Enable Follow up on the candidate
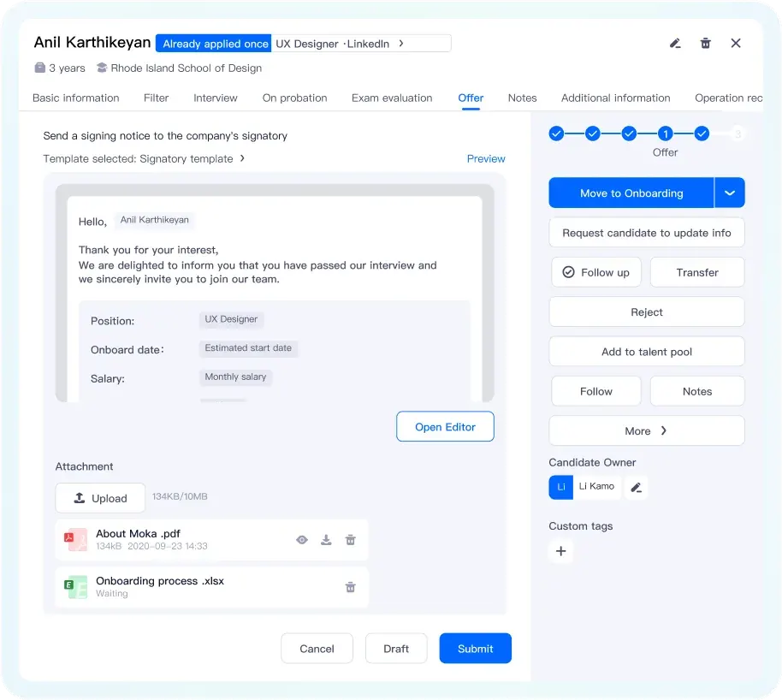Viewport: 782px width, 700px height. click(596, 272)
